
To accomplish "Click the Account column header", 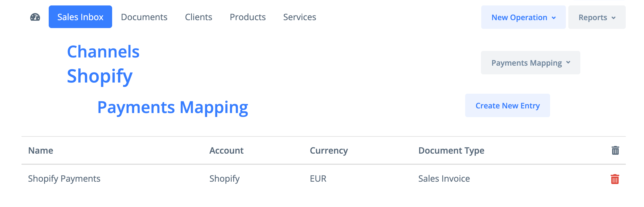I will [226, 151].
